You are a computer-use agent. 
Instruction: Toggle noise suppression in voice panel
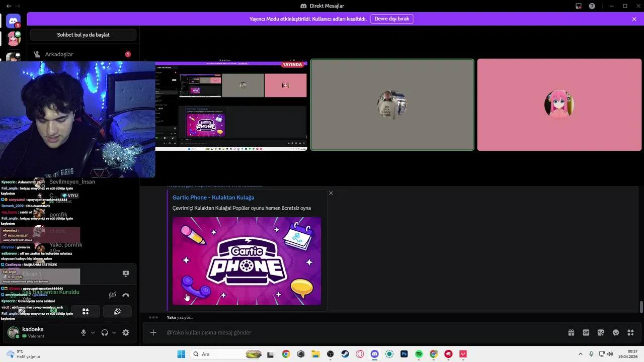tap(112, 295)
